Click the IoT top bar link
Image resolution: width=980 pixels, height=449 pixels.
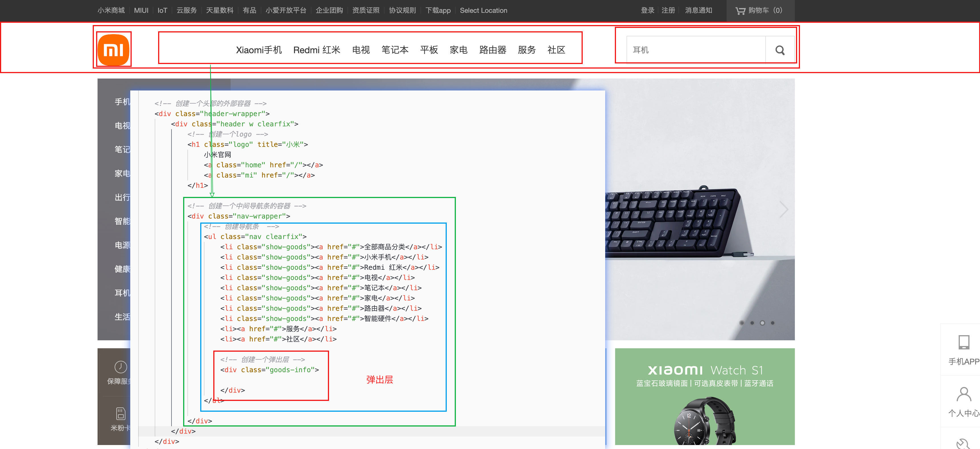tap(162, 10)
